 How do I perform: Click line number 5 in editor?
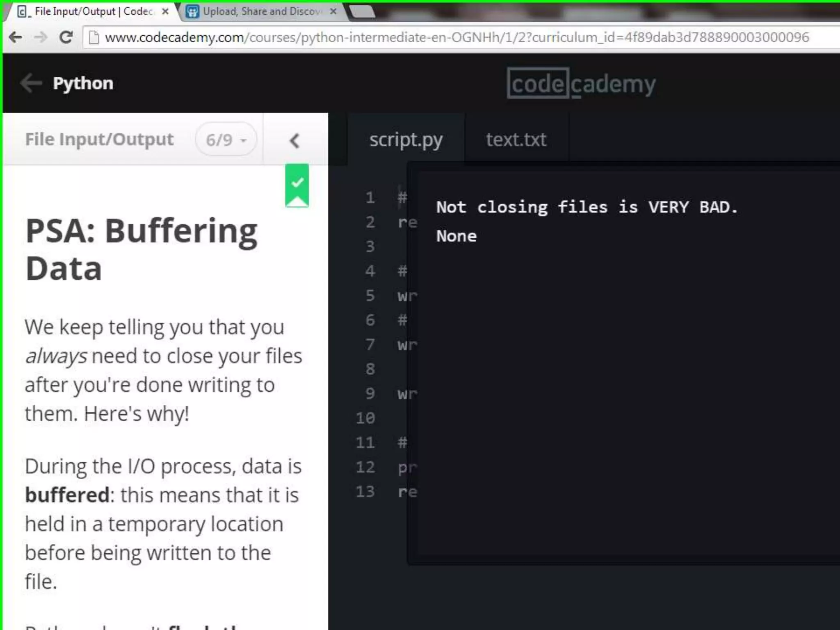tap(370, 296)
